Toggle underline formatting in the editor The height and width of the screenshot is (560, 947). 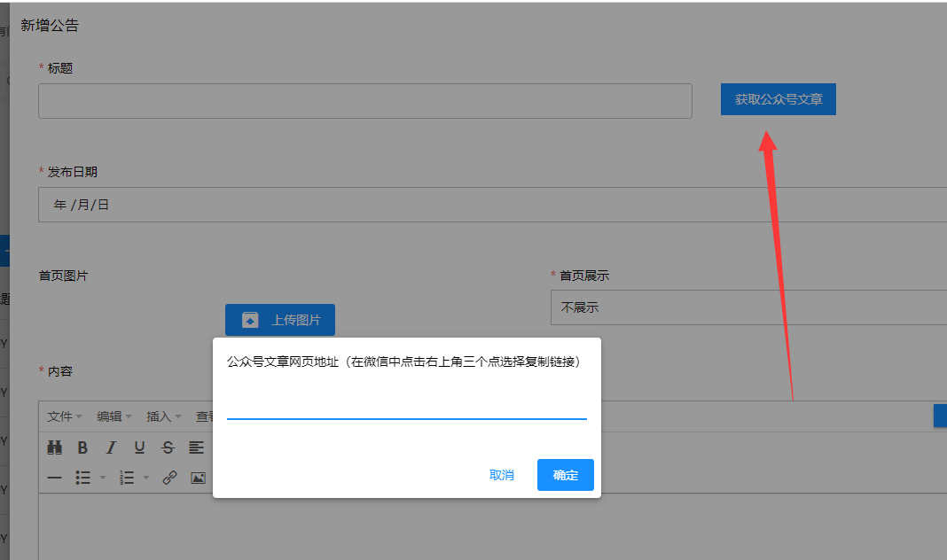[x=139, y=447]
